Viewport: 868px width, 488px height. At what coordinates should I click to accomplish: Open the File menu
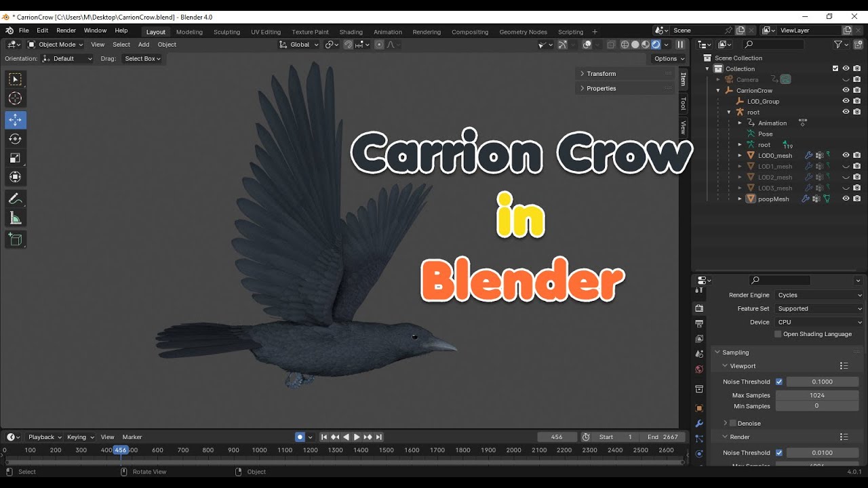24,30
